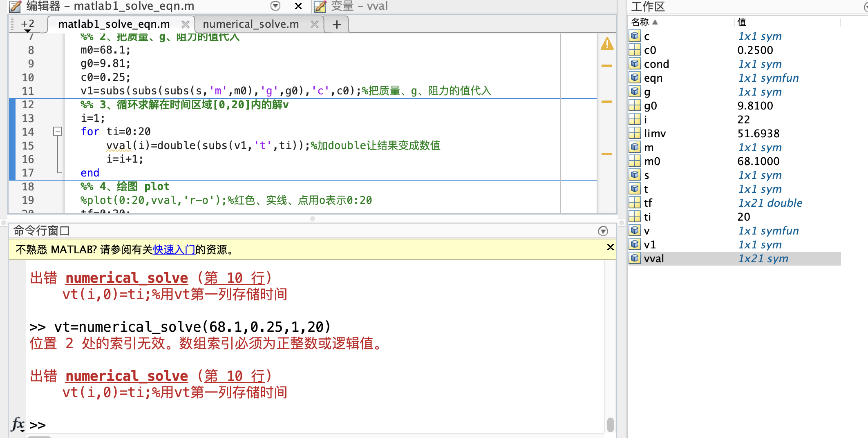Image resolution: width=868 pixels, height=438 pixels.
Task: Click the code analyzer warning triangle icon
Action: (607, 44)
